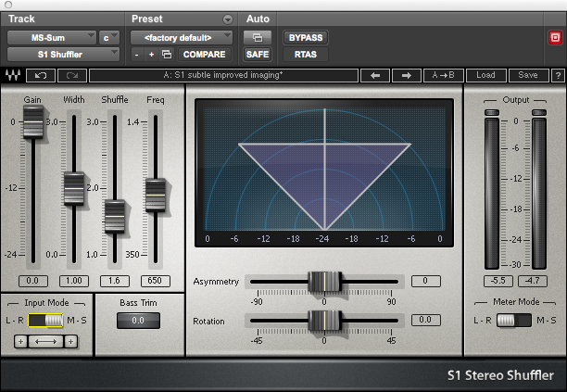Click the Rotation value field 0.0
Viewport: 567px width, 392px height.
tap(426, 320)
